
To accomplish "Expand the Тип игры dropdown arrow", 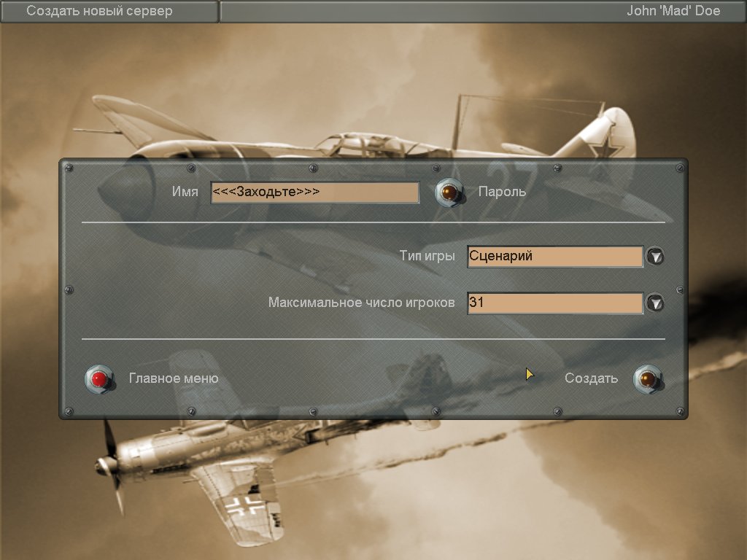I will (x=655, y=257).
